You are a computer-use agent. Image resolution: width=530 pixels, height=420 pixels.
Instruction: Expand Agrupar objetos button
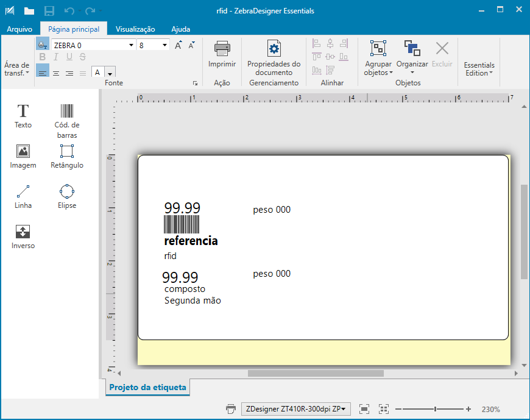click(x=378, y=59)
